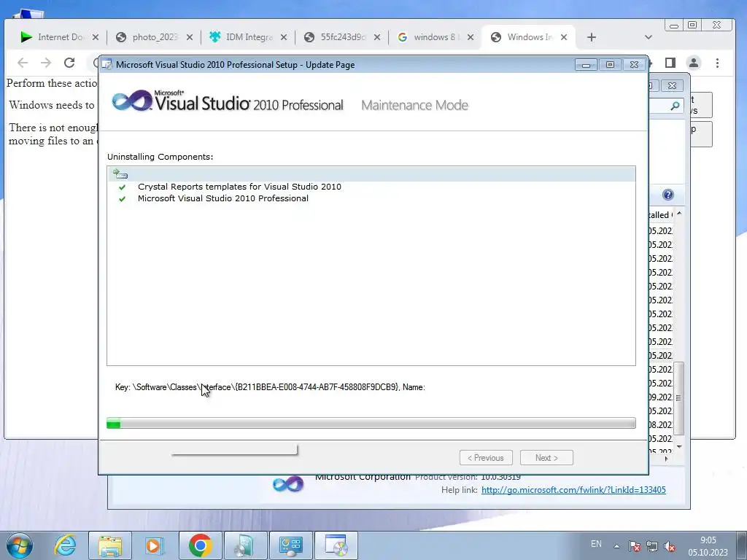The image size is (747, 560).
Task: Open the Windows Start menu
Action: [x=19, y=545]
